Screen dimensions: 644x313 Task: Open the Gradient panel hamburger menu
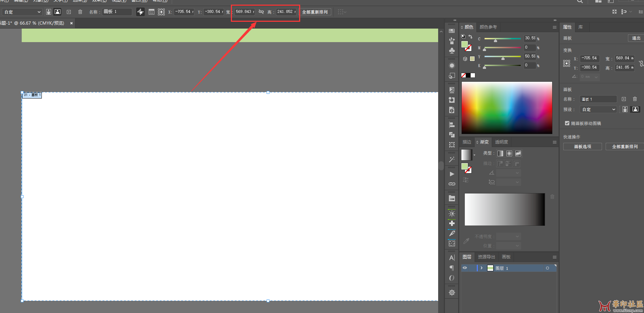tap(555, 142)
